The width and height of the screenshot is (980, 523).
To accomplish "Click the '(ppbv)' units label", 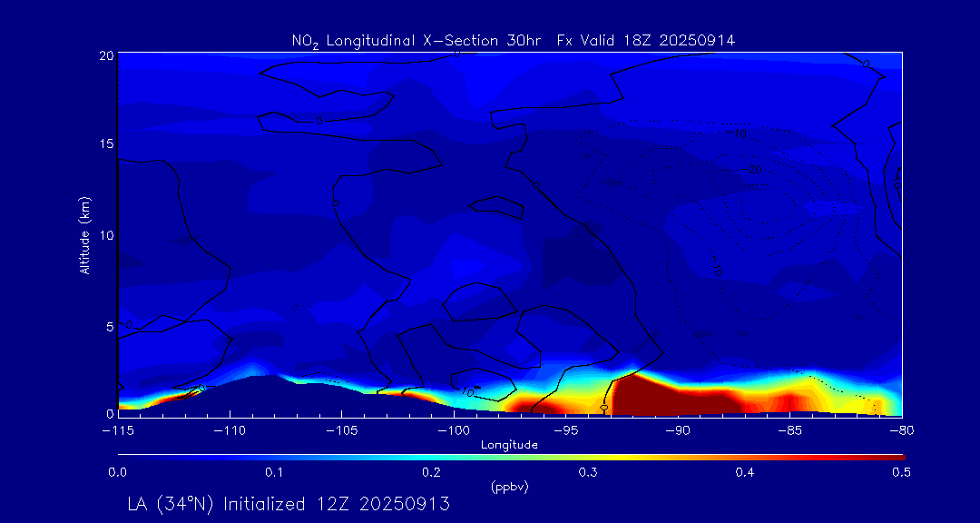I will coord(510,488).
